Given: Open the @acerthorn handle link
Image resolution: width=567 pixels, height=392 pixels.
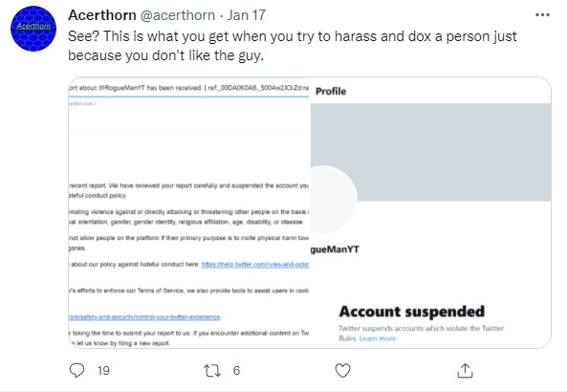Looking at the screenshot, I should (x=178, y=15).
